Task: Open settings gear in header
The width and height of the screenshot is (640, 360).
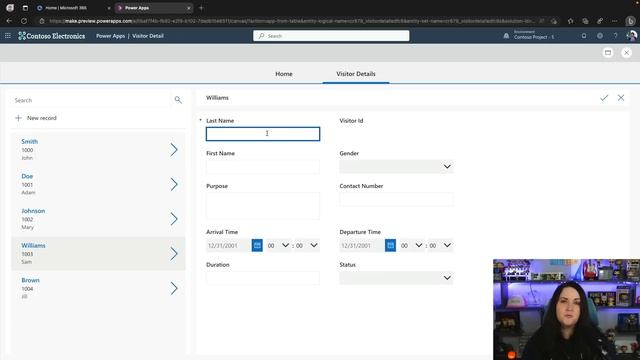Action: (x=600, y=36)
